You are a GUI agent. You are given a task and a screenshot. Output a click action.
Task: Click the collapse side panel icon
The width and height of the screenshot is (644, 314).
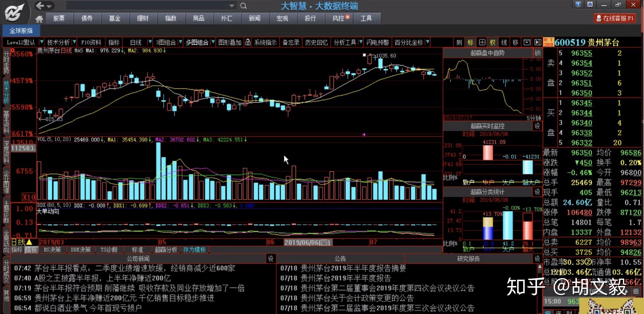[x=538, y=42]
